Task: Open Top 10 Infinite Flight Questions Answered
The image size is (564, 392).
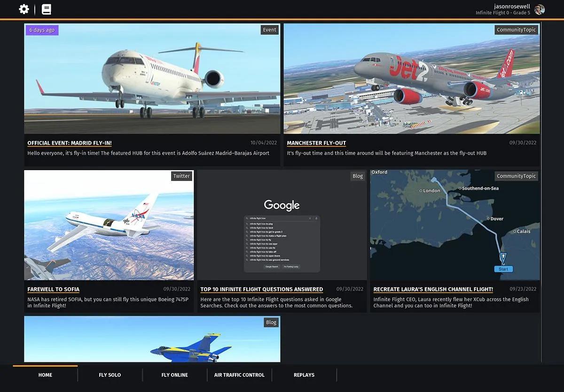Action: coord(262,289)
